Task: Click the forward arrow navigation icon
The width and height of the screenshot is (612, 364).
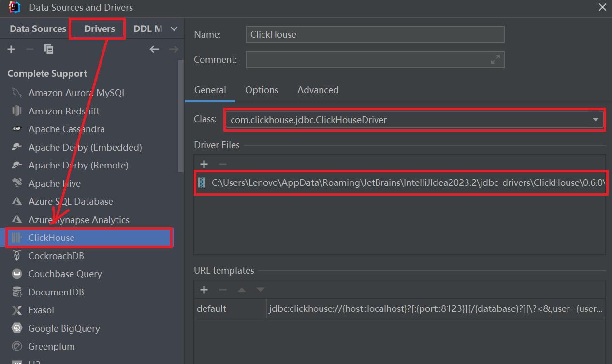Action: pos(174,49)
